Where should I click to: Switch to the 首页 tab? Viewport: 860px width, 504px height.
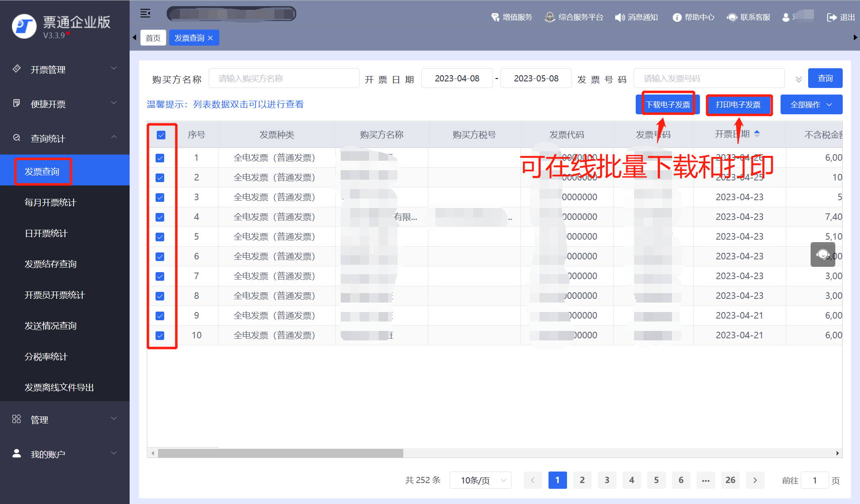pyautogui.click(x=153, y=38)
